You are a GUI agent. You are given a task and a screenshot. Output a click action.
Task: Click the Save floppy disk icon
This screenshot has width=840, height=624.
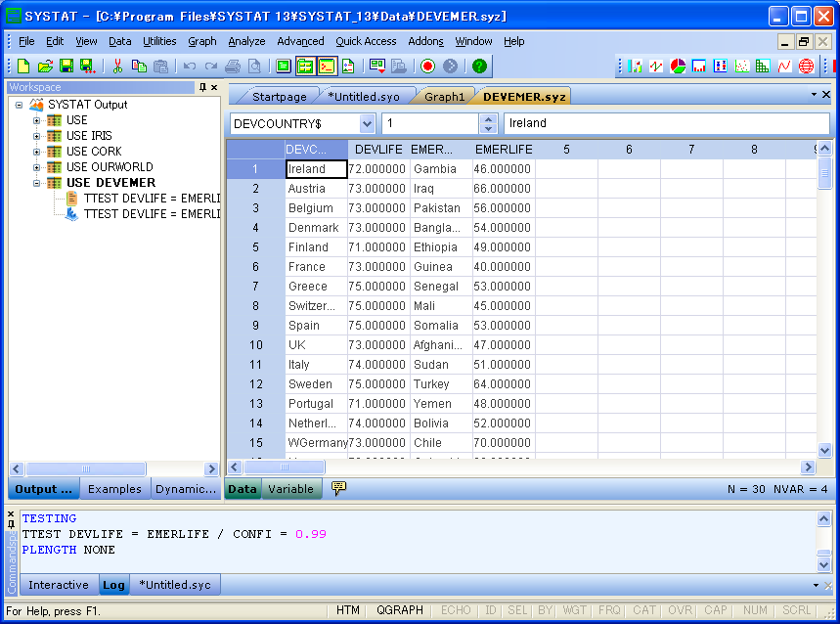coord(66,66)
